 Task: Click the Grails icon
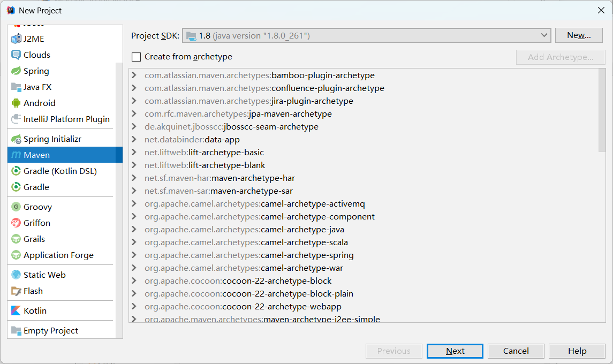(16, 239)
